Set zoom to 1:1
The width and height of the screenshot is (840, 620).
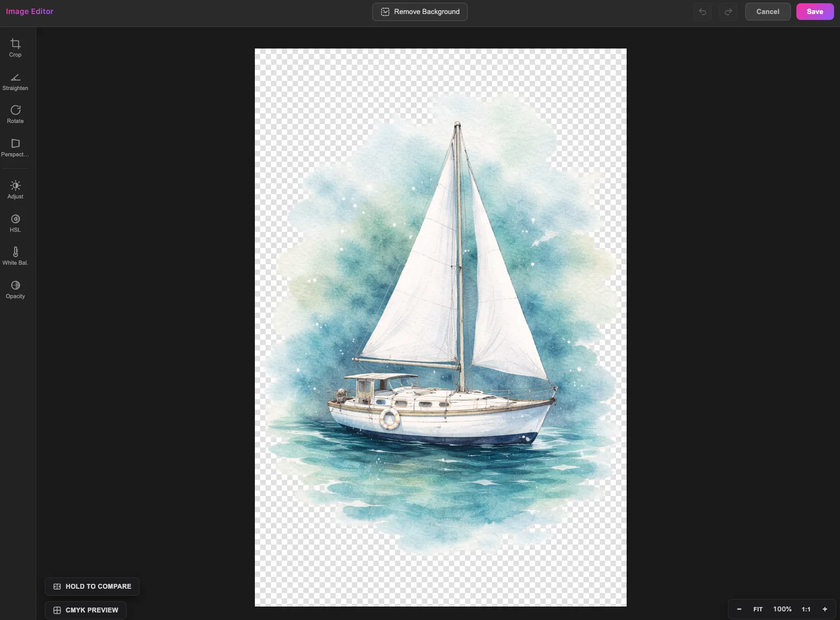(x=806, y=609)
